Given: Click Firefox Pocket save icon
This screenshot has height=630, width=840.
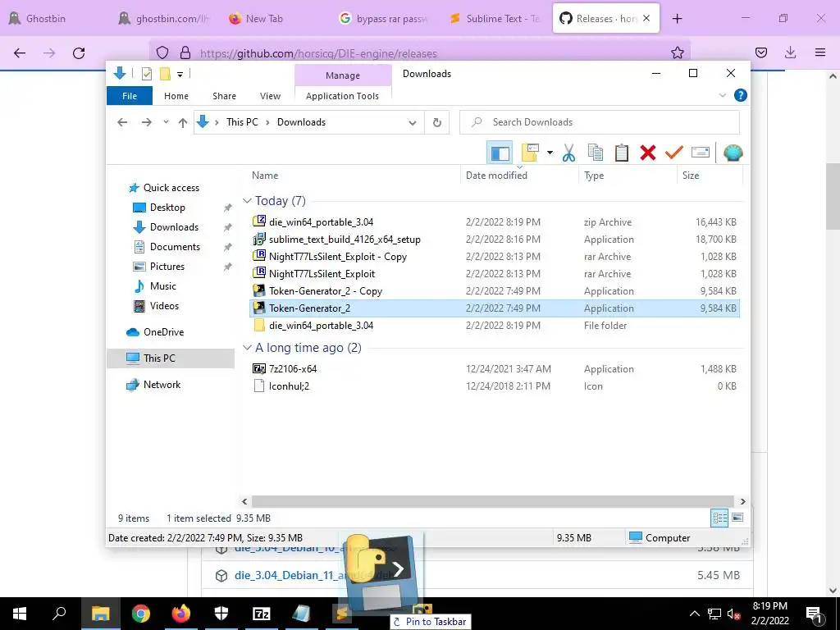Looking at the screenshot, I should (x=760, y=52).
